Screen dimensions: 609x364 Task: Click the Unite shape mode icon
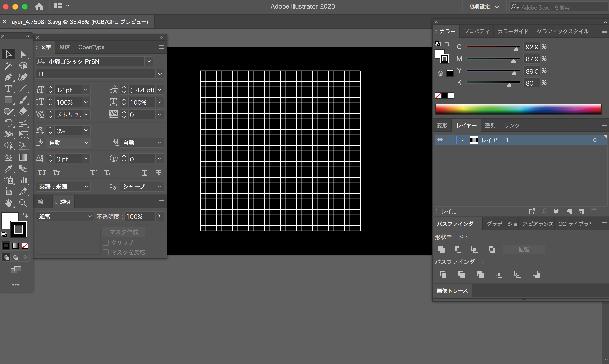(441, 249)
